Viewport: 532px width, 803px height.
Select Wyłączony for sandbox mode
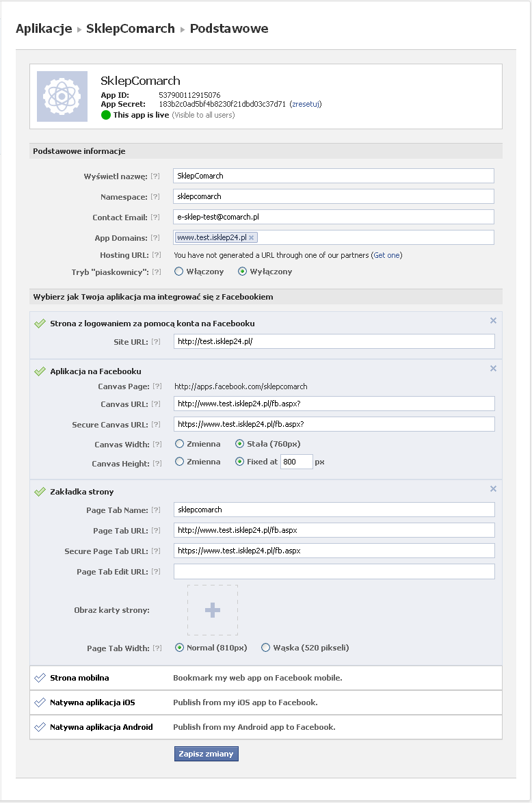tap(242, 272)
